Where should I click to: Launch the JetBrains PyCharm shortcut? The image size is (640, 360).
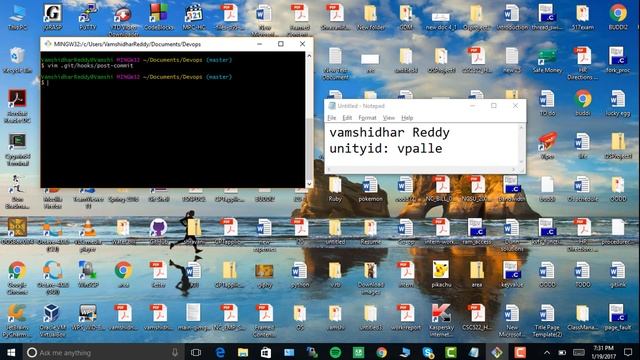pyautogui.click(x=17, y=320)
